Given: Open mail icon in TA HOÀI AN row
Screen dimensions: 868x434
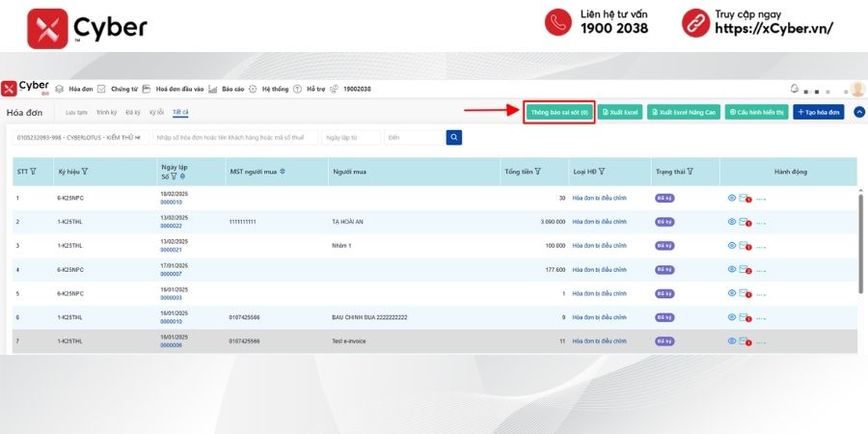Looking at the screenshot, I should click(x=745, y=222).
